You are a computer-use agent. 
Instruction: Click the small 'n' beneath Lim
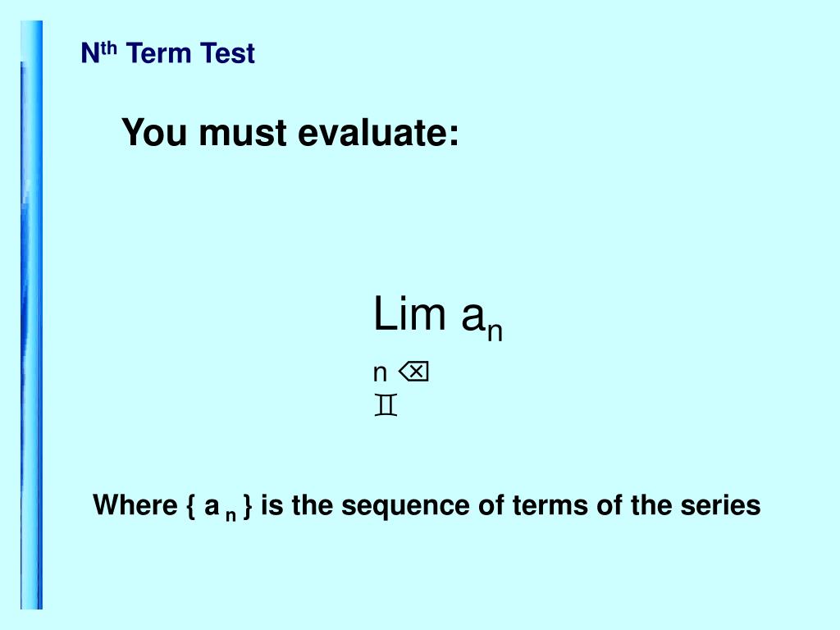tap(380, 374)
